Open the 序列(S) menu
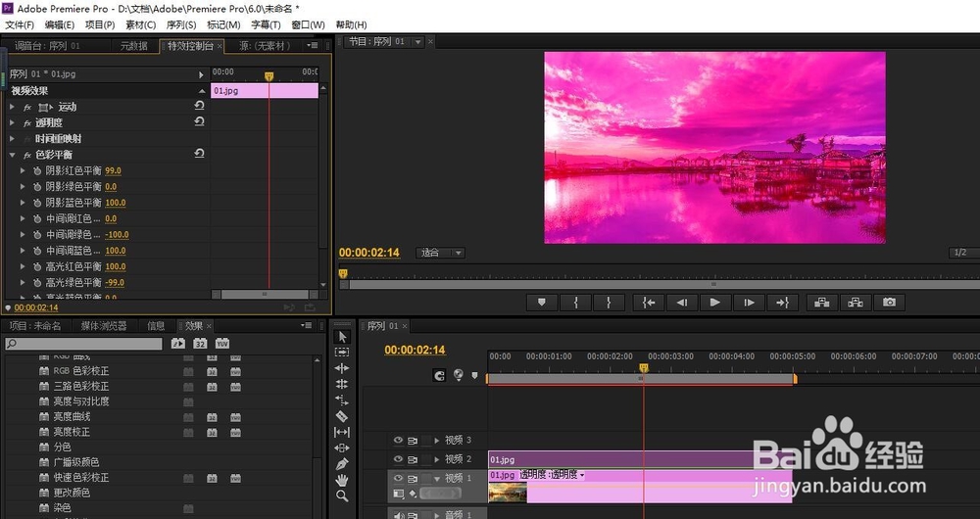This screenshot has width=980, height=519. pos(181,25)
